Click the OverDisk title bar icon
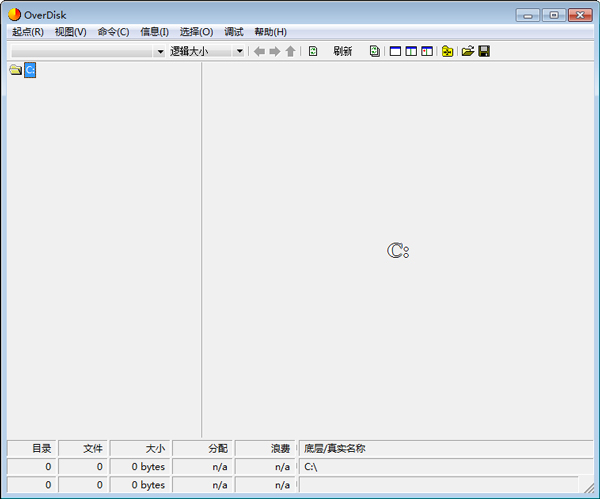 coord(15,15)
